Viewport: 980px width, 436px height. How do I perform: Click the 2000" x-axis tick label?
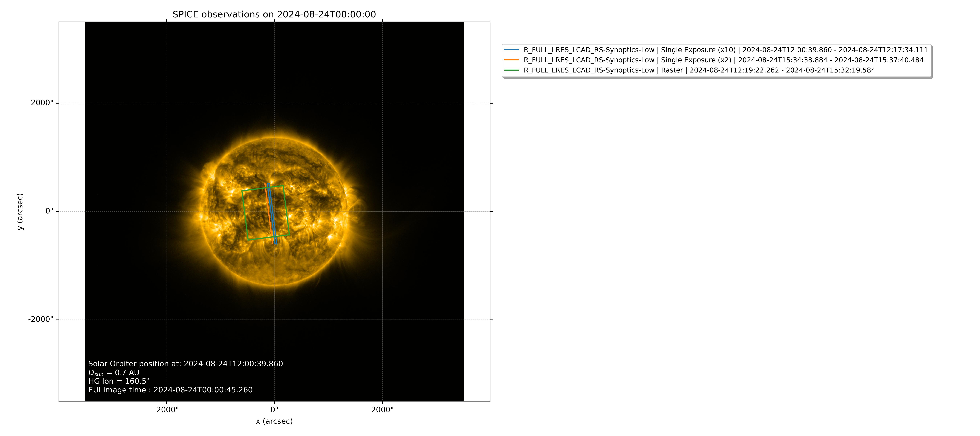(382, 410)
